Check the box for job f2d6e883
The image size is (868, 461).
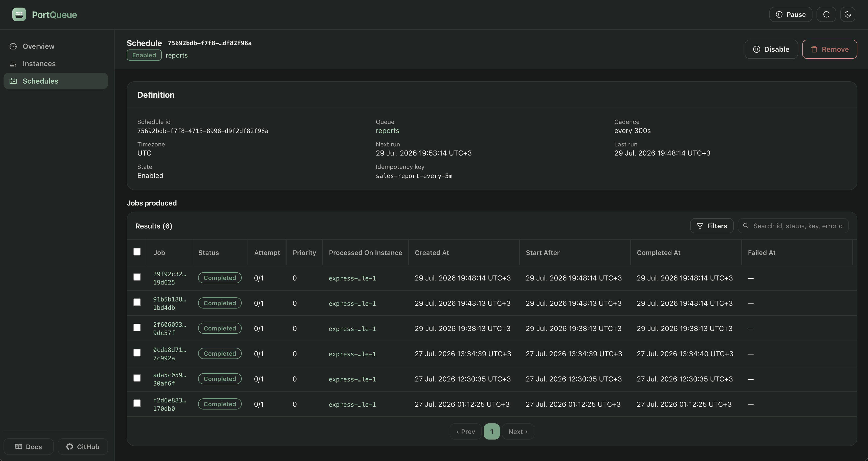click(137, 404)
